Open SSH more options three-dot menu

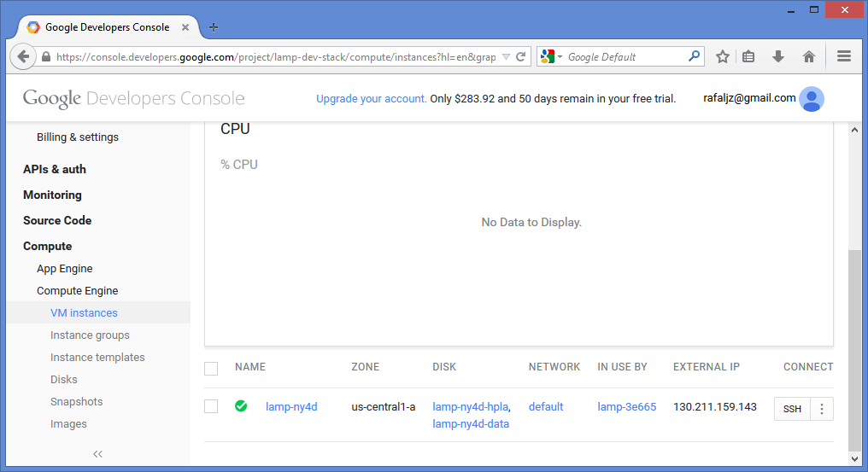822,409
